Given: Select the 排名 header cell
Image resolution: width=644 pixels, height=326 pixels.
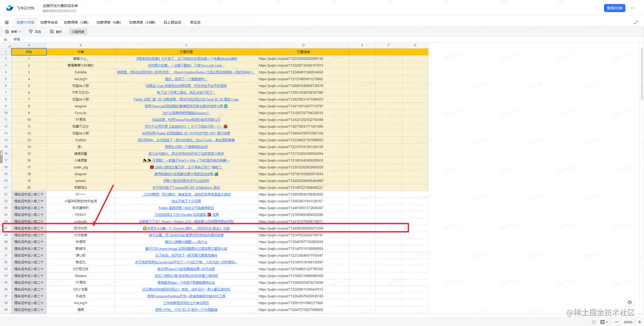Looking at the screenshot, I should 29,51.
